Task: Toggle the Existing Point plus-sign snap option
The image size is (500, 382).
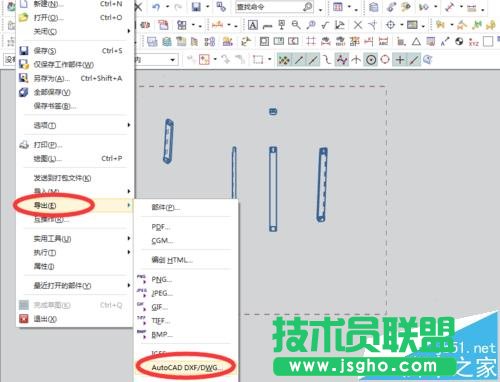Action: (x=400, y=60)
